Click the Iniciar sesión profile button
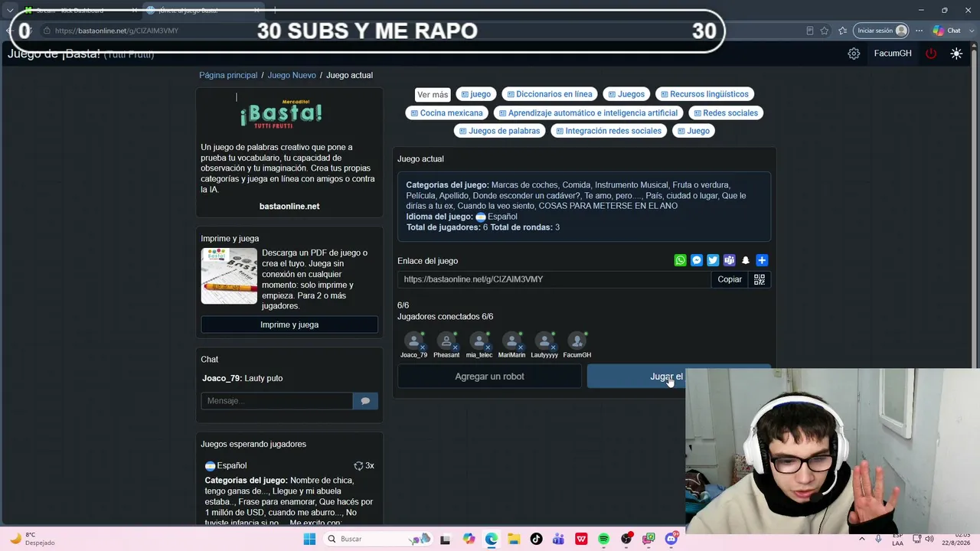The image size is (980, 551). pyautogui.click(x=882, y=31)
